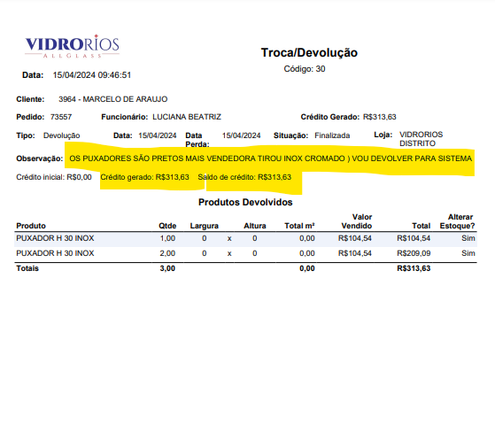Select first PUXADOR H 30 INOX row
This screenshot has height=448, width=495.
pos(245,238)
